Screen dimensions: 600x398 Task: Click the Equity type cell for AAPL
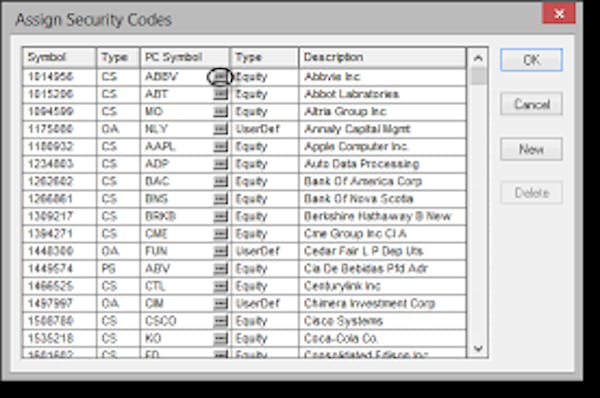point(265,147)
